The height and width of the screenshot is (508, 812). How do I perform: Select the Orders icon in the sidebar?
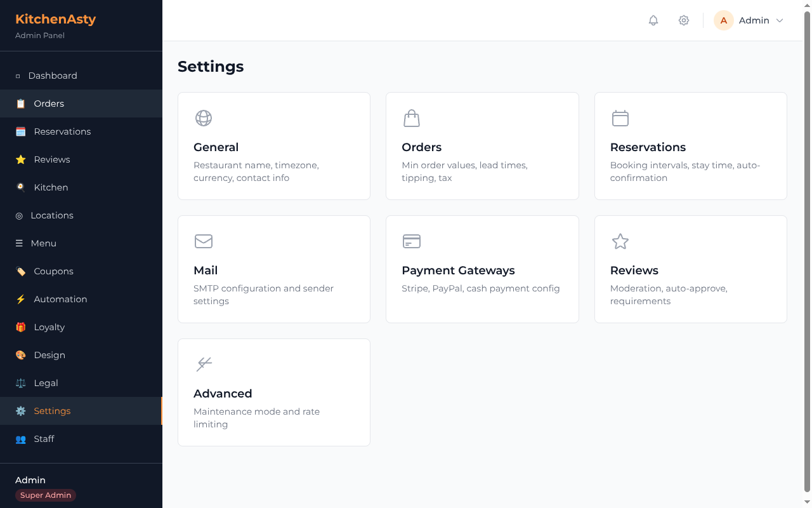20,104
